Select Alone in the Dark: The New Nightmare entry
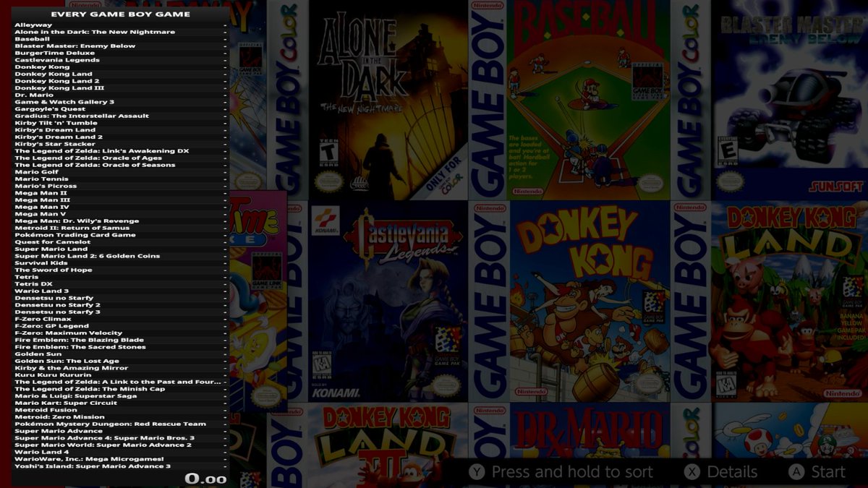The image size is (868, 488). [121, 32]
